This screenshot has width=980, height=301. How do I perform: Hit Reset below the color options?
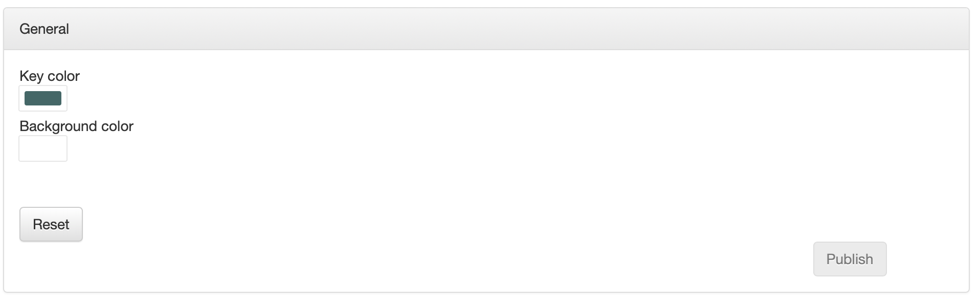pyautogui.click(x=51, y=224)
